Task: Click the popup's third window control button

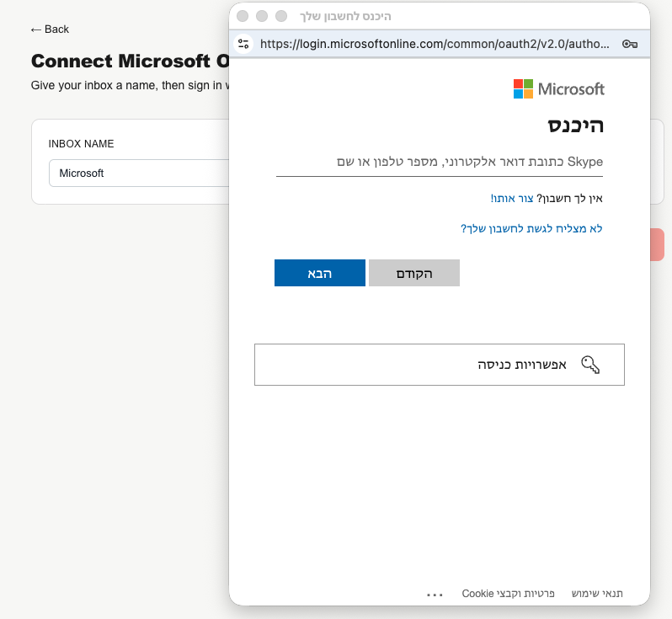Action: [281, 16]
